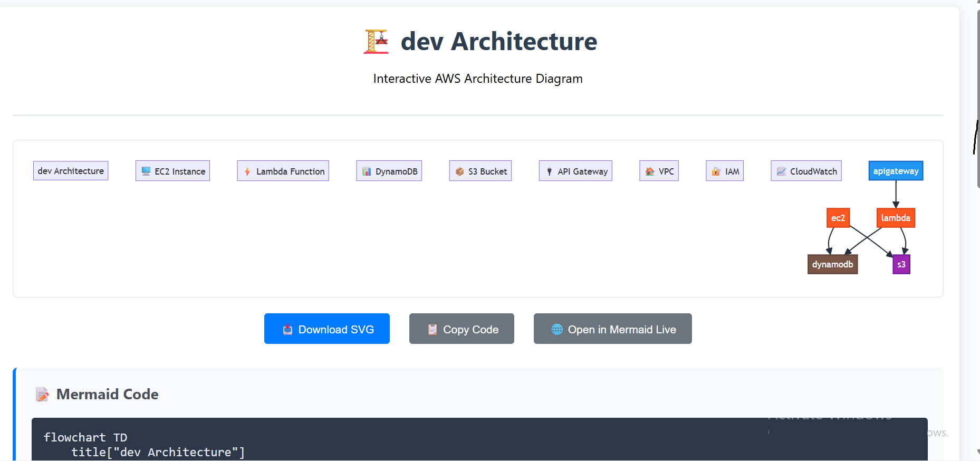Click the lock icon in IAM
Screen dimensions: 980x461
(716, 171)
